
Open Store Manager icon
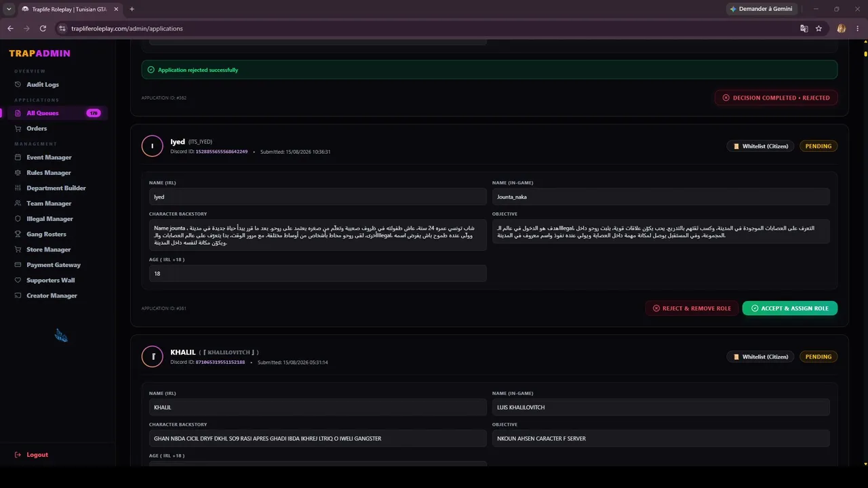pos(18,249)
